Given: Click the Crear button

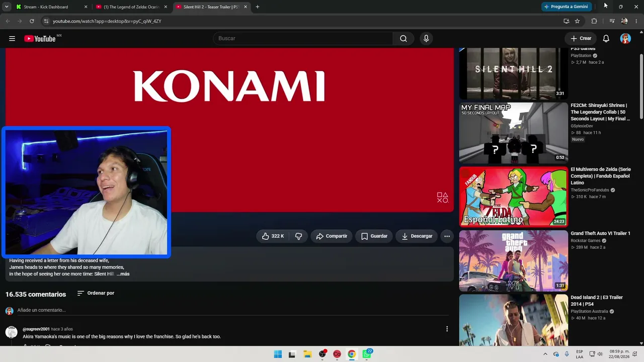Looking at the screenshot, I should click(581, 39).
